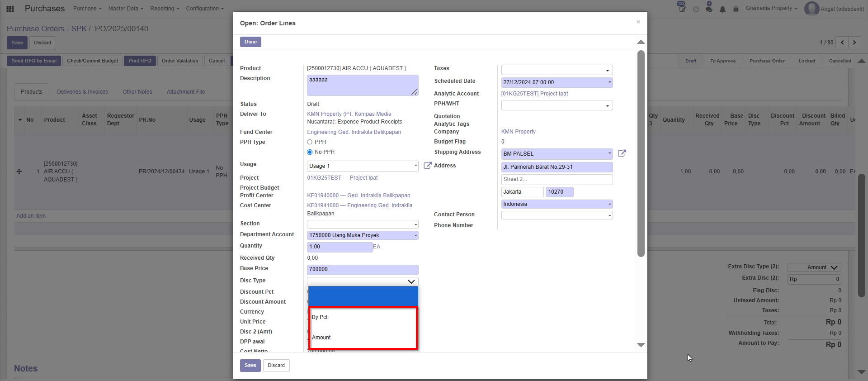Viewport: 868px width, 381px height.
Task: Open the PPH/WHT dropdown
Action: click(x=557, y=105)
